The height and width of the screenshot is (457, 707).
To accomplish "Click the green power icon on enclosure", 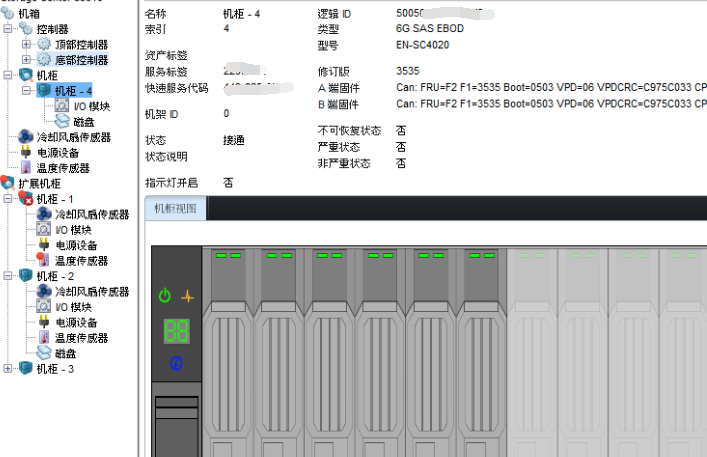I will click(x=165, y=296).
